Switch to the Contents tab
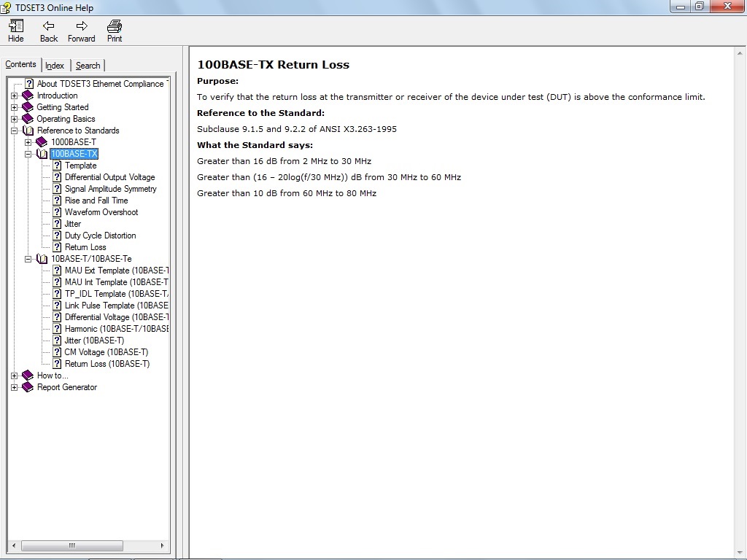The image size is (747, 560). pos(20,64)
